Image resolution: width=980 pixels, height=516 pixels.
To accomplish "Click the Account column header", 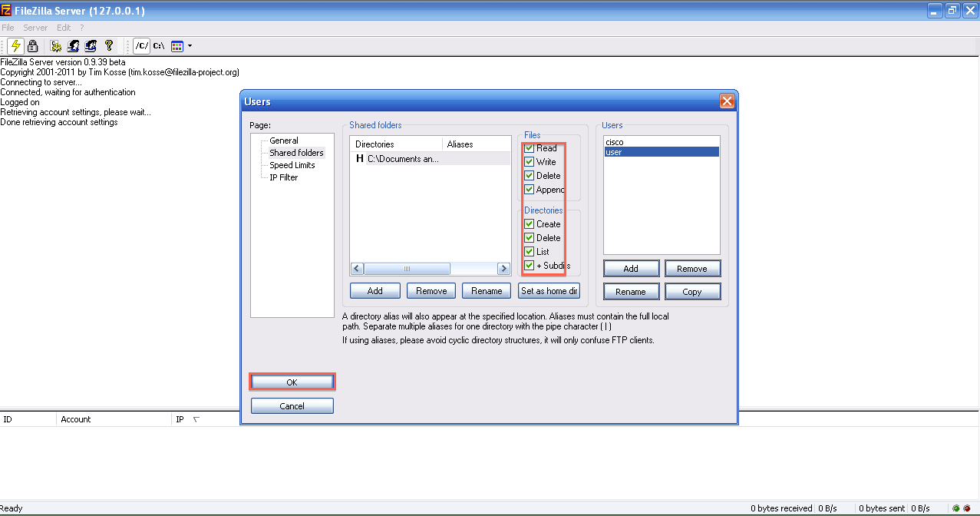I will click(114, 419).
